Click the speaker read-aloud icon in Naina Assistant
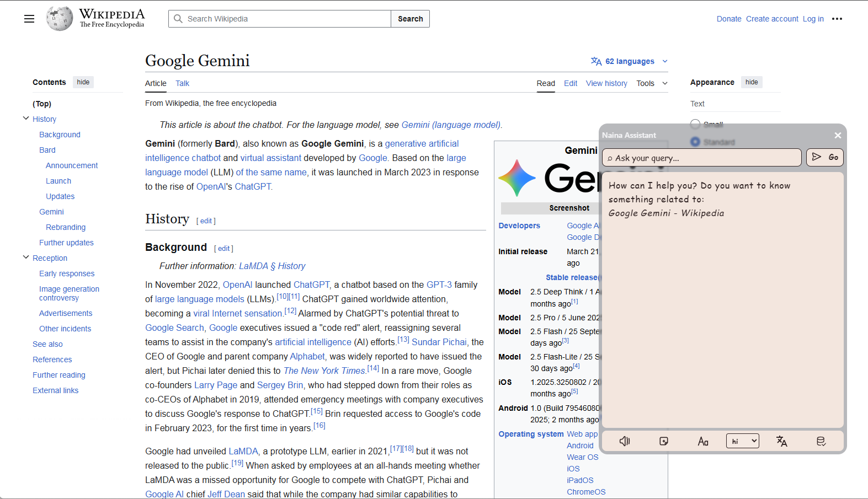868x499 pixels. [x=625, y=441]
